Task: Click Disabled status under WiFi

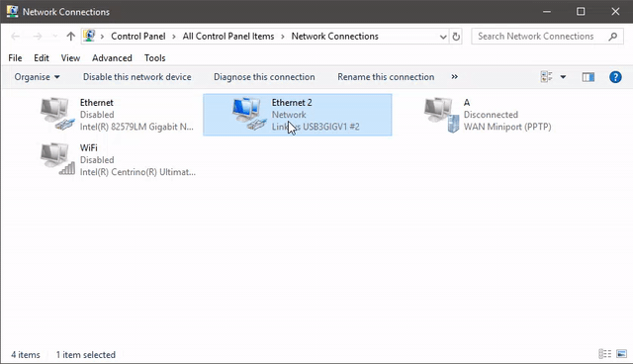Action: point(97,160)
